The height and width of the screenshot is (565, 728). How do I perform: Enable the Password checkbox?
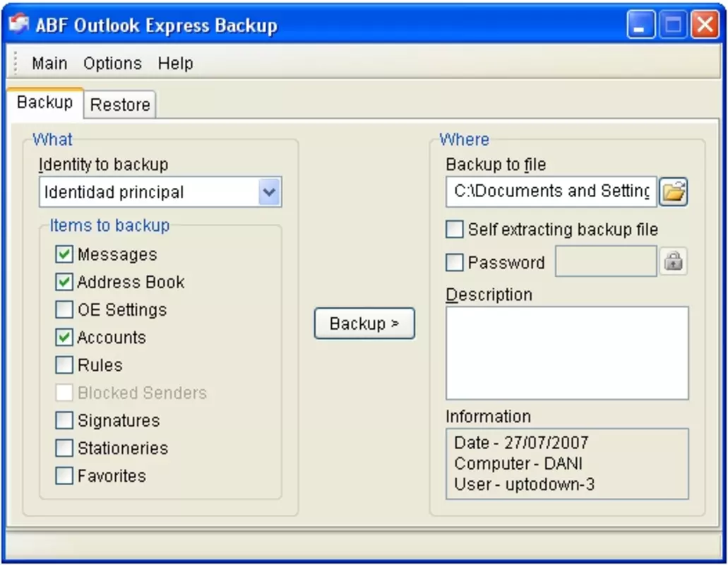pos(455,262)
